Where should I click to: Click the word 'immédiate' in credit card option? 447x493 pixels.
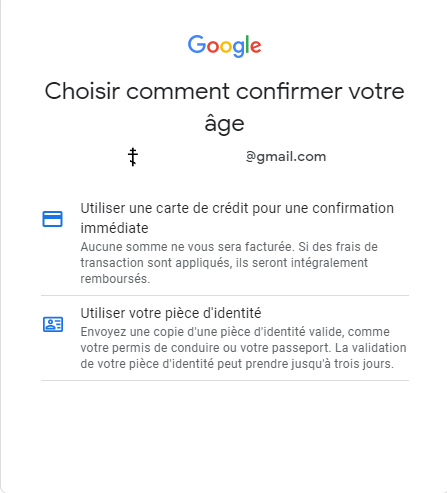pos(114,228)
